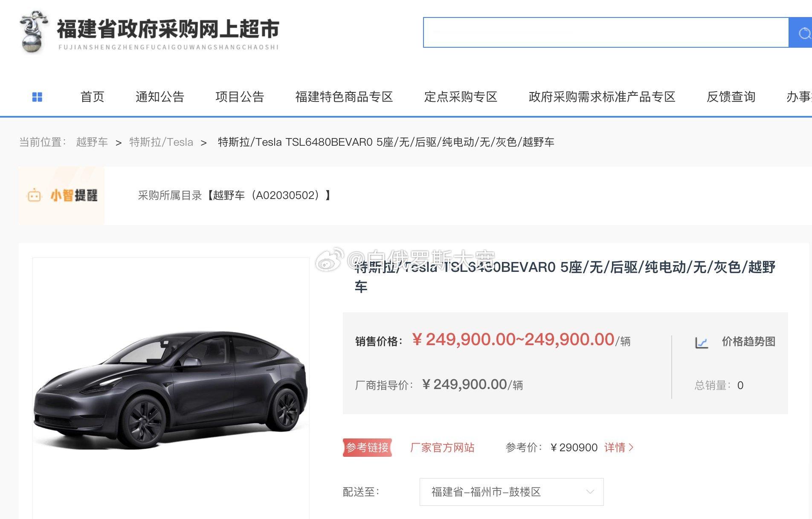Screen dimensions: 812x519
Task: Click the last breadcrumb product name text
Action: [x=386, y=142]
